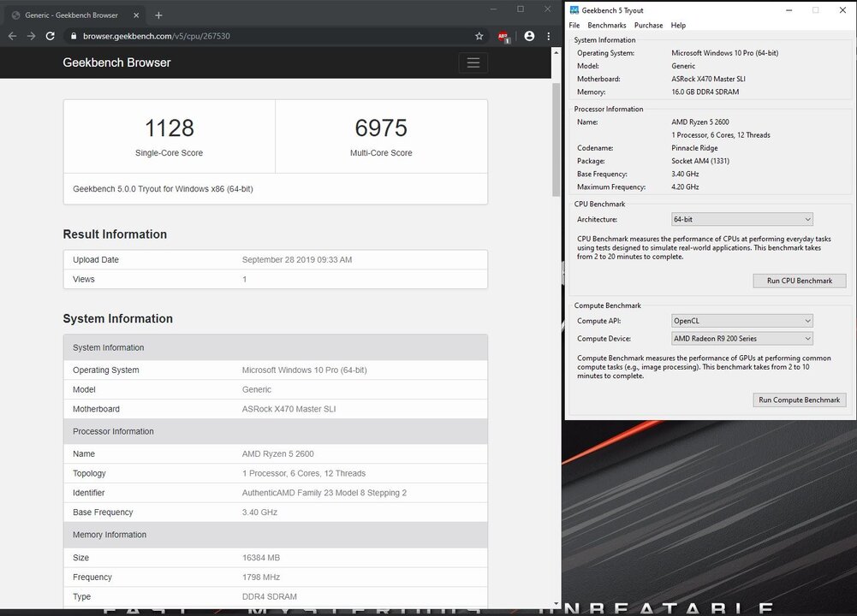Click the scrollbar down arrow
Viewport: 857px width, 616px height.
click(556, 603)
